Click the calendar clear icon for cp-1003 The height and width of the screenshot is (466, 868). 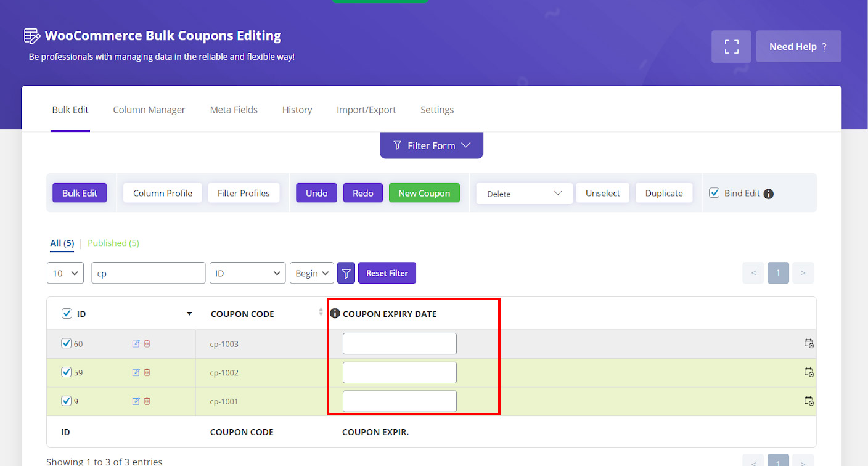click(809, 343)
